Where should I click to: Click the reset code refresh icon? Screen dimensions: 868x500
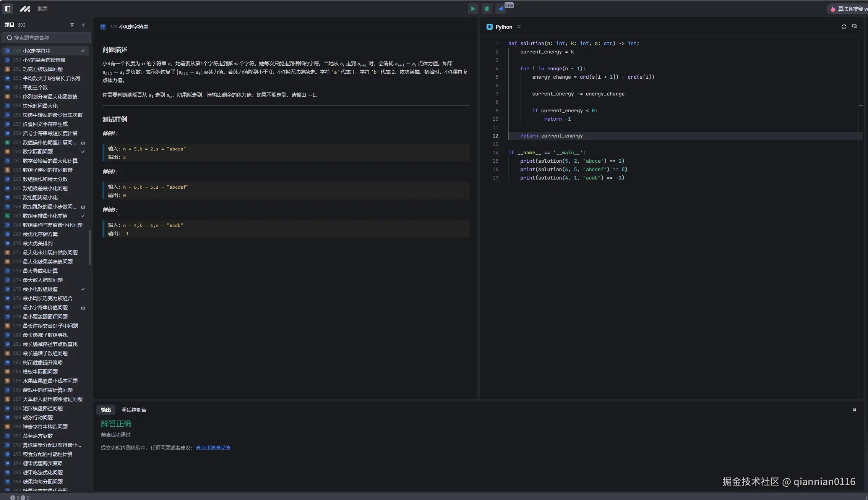(844, 27)
